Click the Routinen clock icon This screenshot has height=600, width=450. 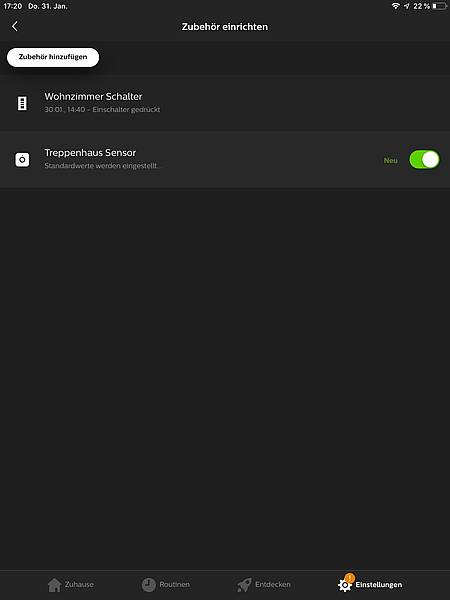point(148,585)
